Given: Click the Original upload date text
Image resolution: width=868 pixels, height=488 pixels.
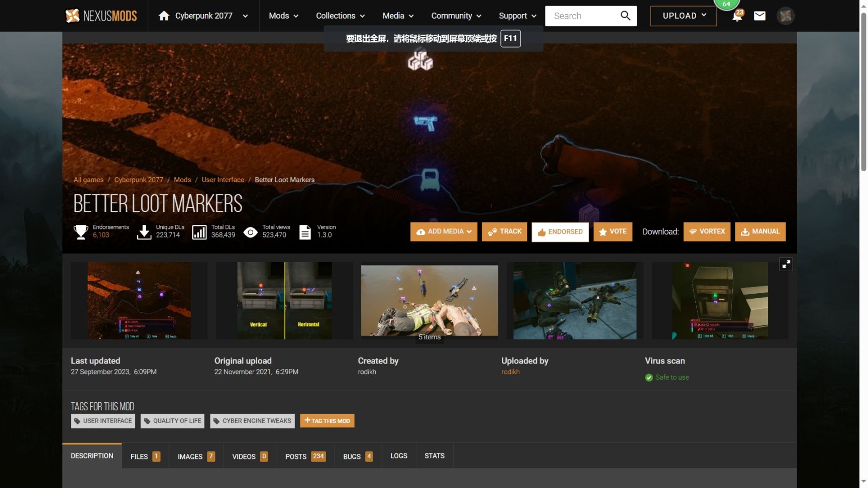Looking at the screenshot, I should 256,372.
